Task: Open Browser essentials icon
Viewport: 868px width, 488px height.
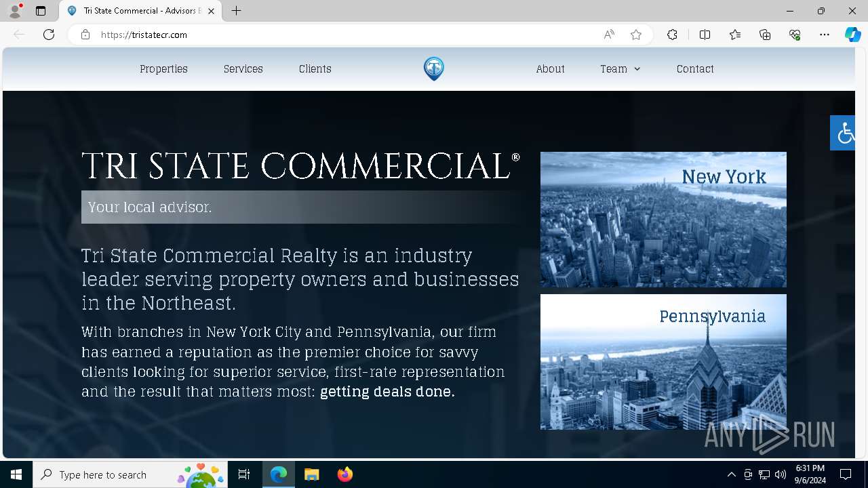Action: tap(795, 35)
